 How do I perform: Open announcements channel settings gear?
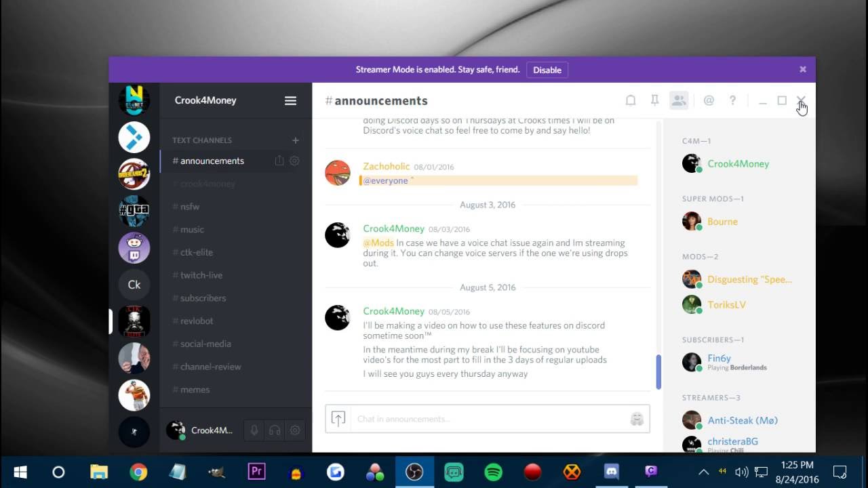click(294, 161)
